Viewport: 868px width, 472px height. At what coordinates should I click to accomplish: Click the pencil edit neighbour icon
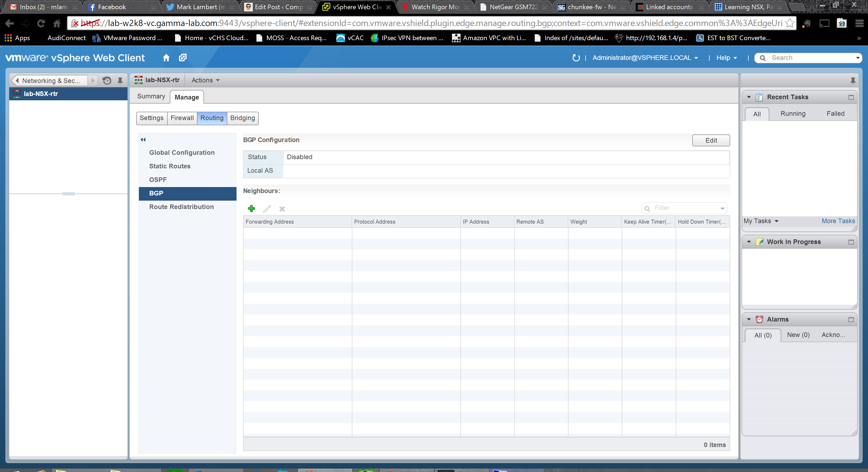coord(267,209)
